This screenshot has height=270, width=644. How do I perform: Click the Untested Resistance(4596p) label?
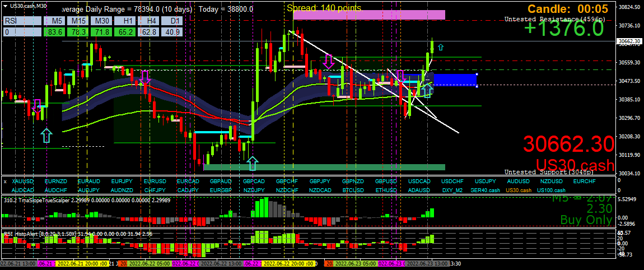pyautogui.click(x=554, y=19)
